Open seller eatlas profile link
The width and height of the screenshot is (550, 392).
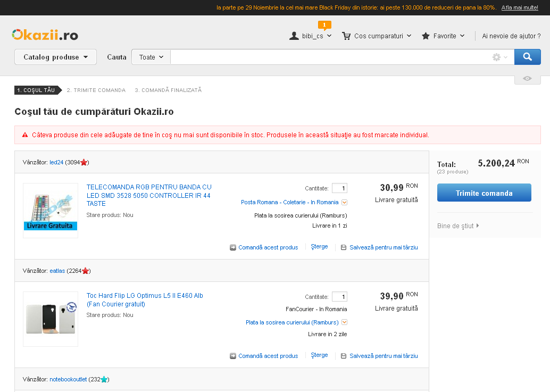(x=57, y=271)
